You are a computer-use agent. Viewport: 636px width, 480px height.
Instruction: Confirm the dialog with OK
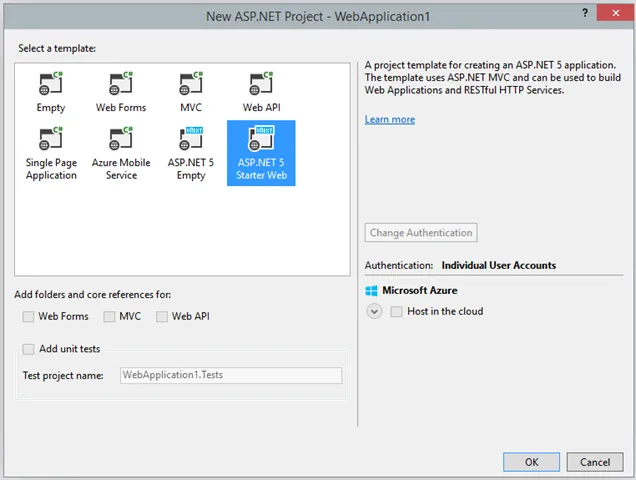tap(531, 462)
